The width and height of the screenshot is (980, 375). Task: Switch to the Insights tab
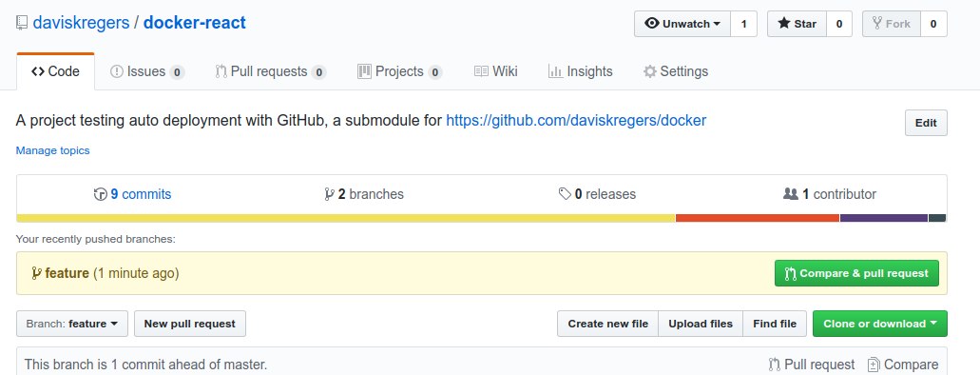(x=581, y=71)
